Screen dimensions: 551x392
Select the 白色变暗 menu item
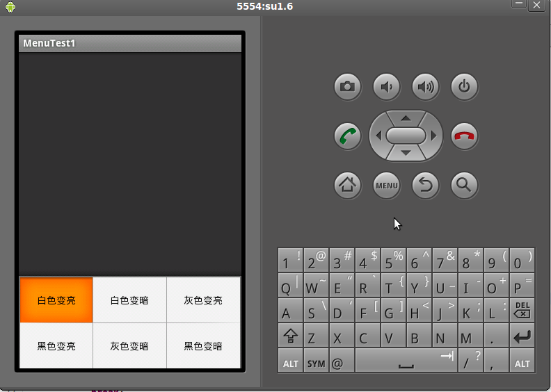(129, 300)
